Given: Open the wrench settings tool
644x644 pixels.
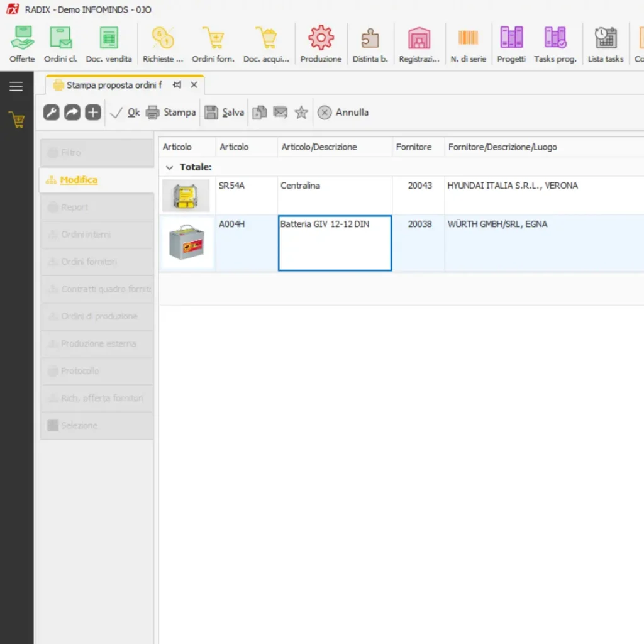Looking at the screenshot, I should (x=52, y=113).
